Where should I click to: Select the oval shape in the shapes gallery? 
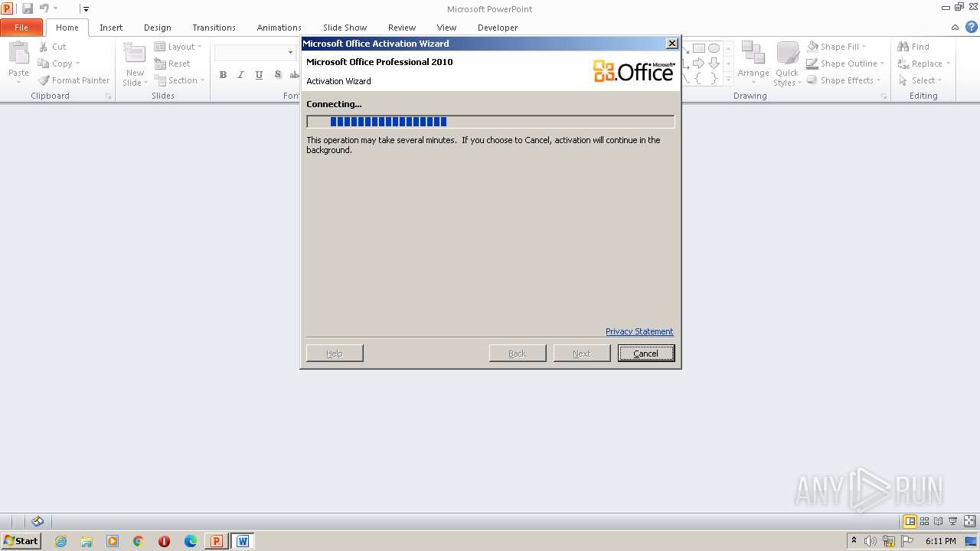714,47
